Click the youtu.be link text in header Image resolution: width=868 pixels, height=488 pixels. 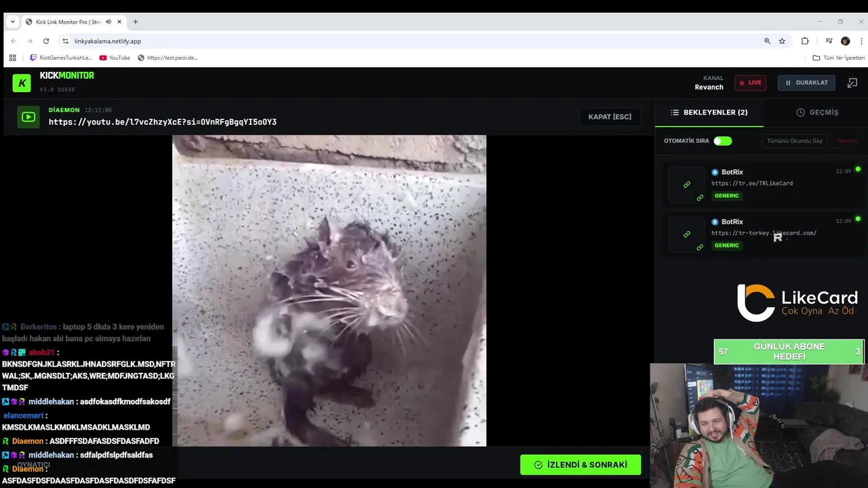pyautogui.click(x=163, y=122)
